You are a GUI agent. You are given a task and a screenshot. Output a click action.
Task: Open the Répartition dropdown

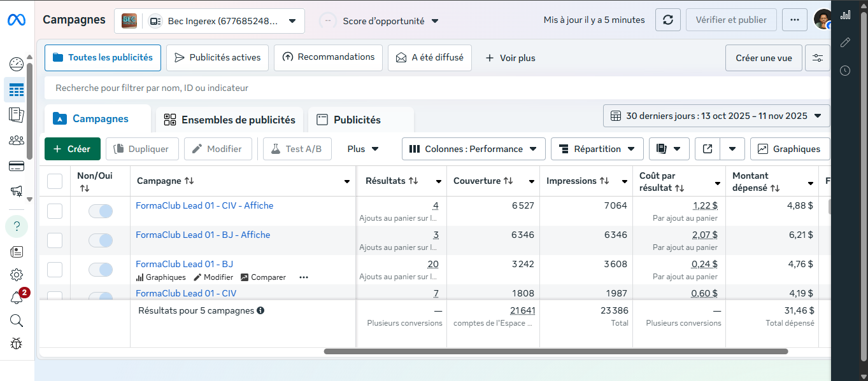pos(597,149)
